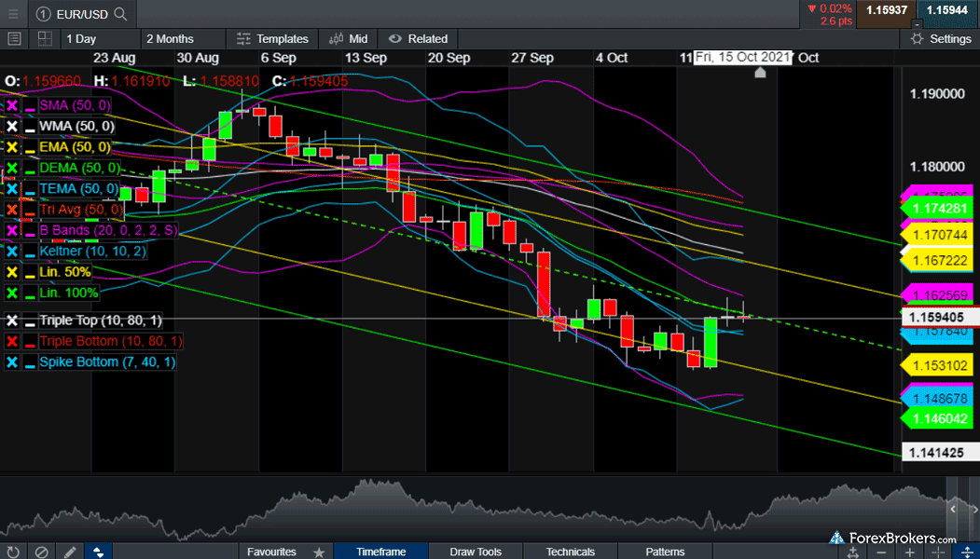
Task: Open the Mid price type dropdown
Action: [x=349, y=39]
